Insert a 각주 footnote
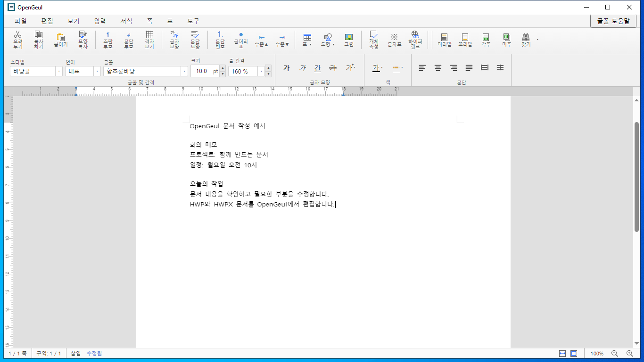This screenshot has width=644, height=362. point(486,40)
